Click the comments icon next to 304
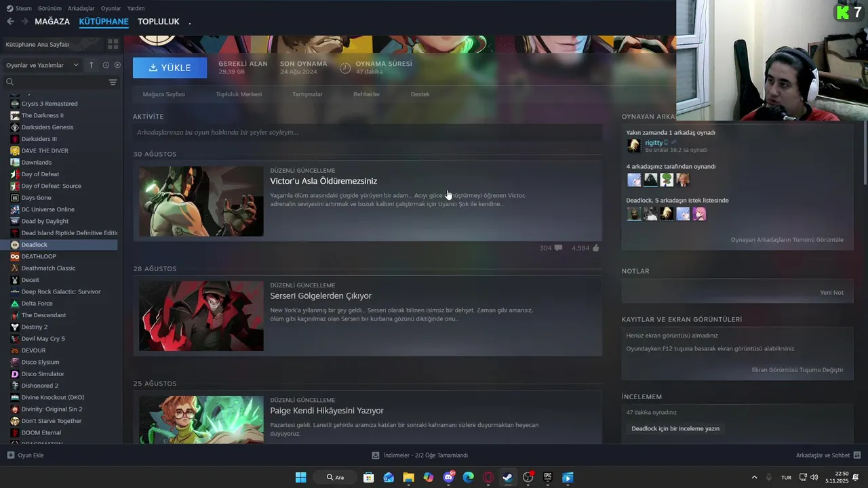 point(558,248)
